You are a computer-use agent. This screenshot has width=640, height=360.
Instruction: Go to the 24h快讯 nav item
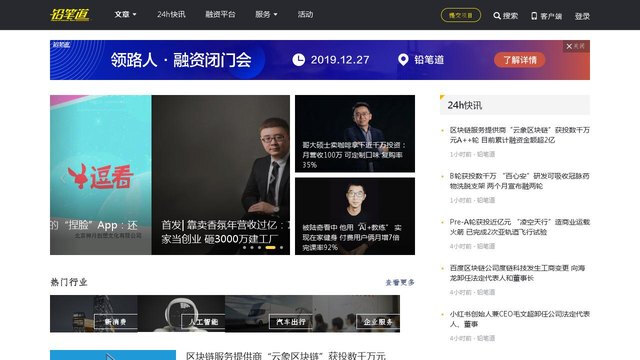pos(171,14)
